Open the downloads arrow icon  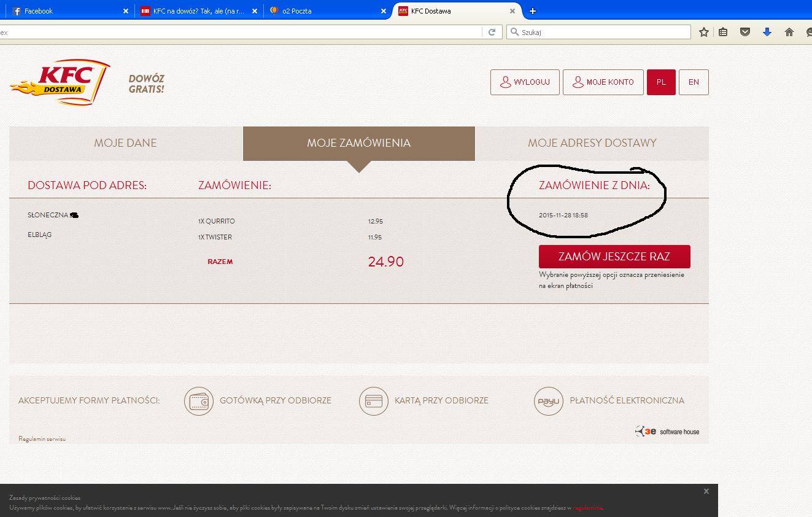767,32
